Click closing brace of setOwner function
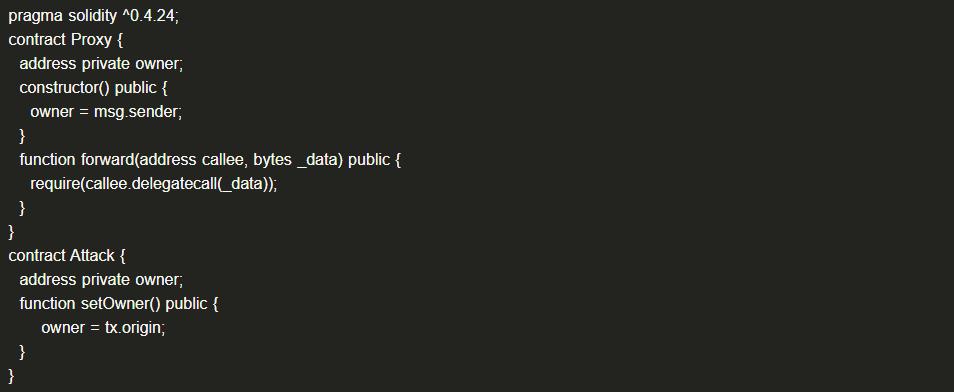Image resolution: width=954 pixels, height=392 pixels. (23, 352)
